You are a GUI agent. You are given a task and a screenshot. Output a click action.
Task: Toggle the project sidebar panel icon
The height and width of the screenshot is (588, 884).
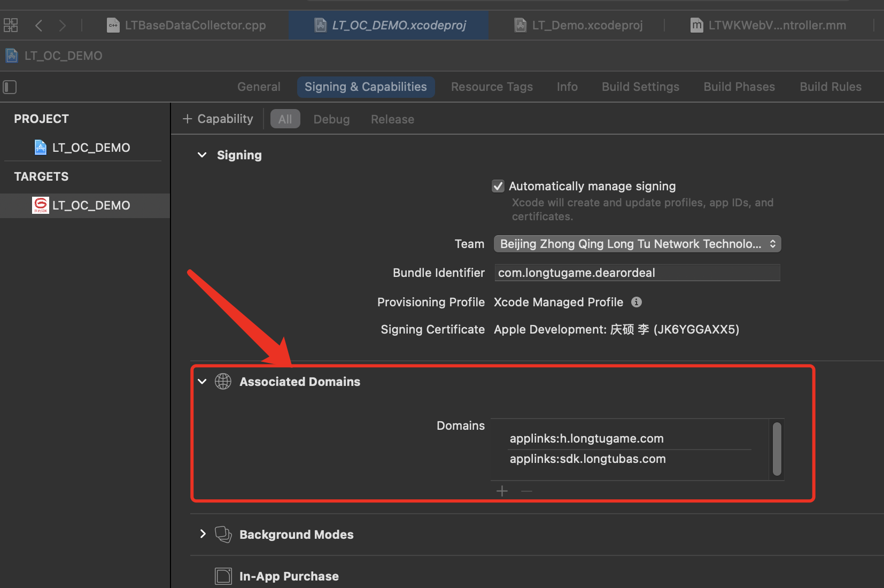[x=10, y=87]
